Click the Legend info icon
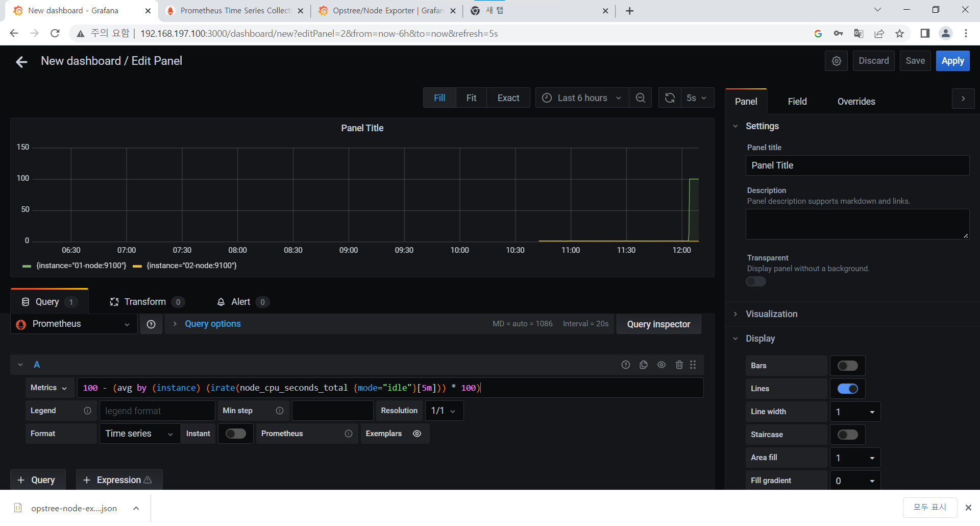Screen dimensions: 980x526 [x=87, y=411]
